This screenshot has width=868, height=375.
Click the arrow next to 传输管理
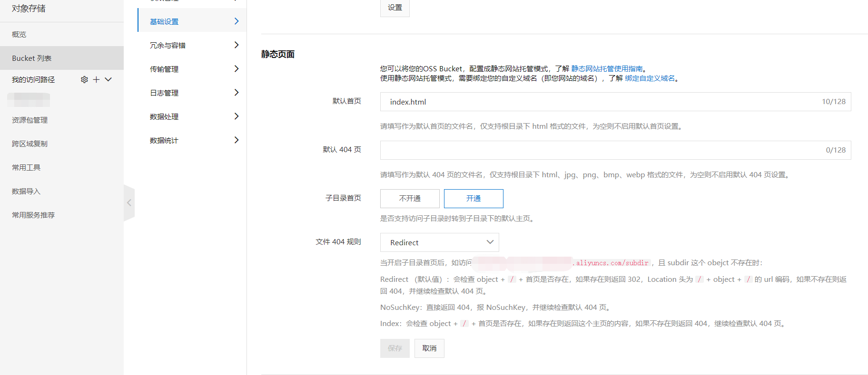click(237, 69)
